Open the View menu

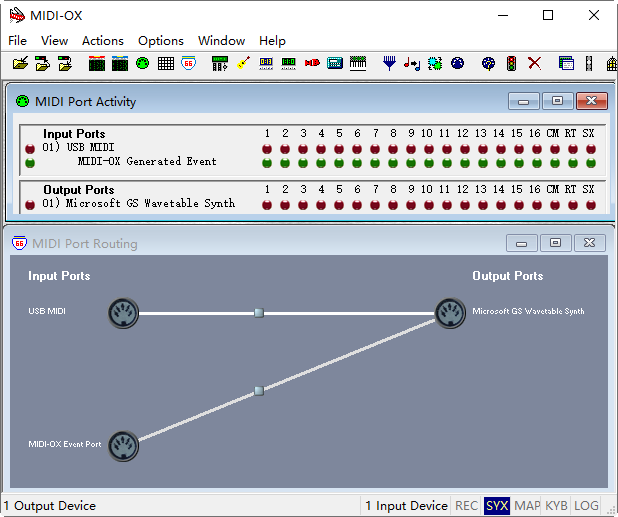point(54,41)
